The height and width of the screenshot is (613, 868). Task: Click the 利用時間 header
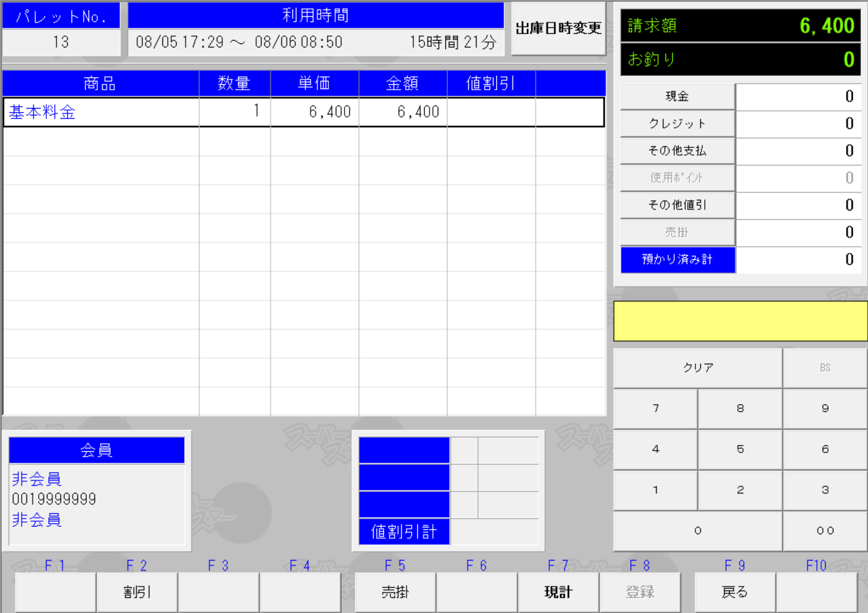(316, 16)
